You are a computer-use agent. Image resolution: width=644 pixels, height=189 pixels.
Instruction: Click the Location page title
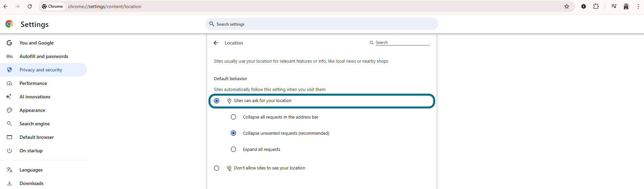234,43
